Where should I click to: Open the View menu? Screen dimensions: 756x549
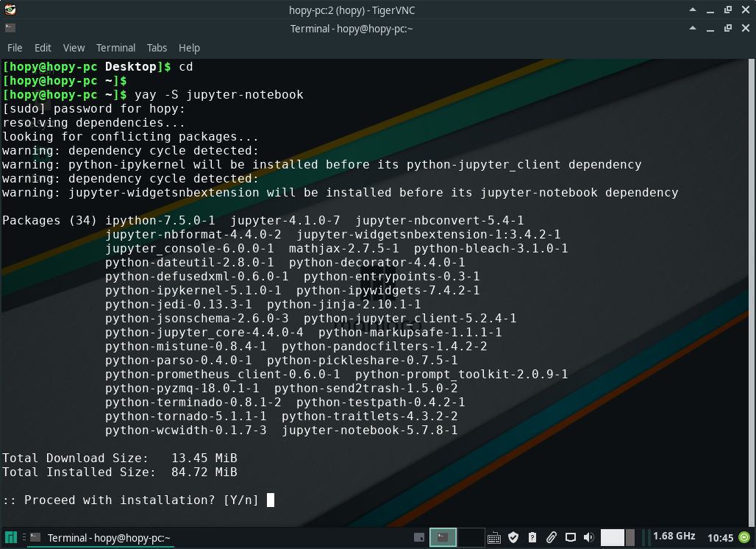click(x=74, y=48)
